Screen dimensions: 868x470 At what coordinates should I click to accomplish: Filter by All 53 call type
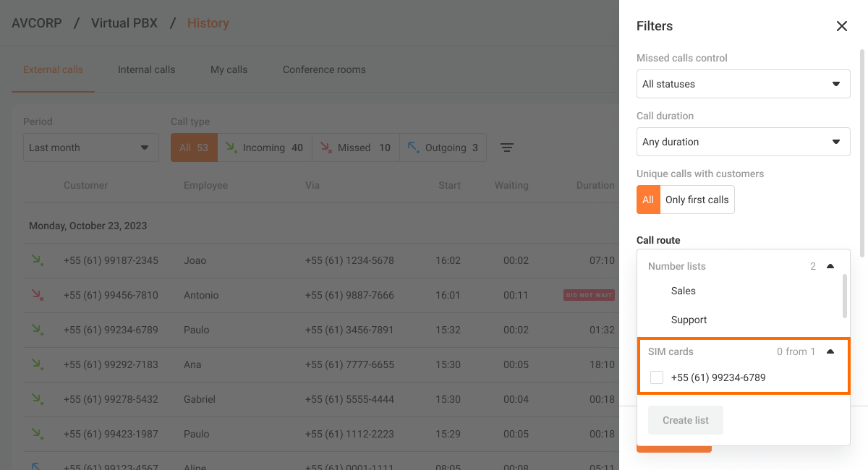[194, 148]
